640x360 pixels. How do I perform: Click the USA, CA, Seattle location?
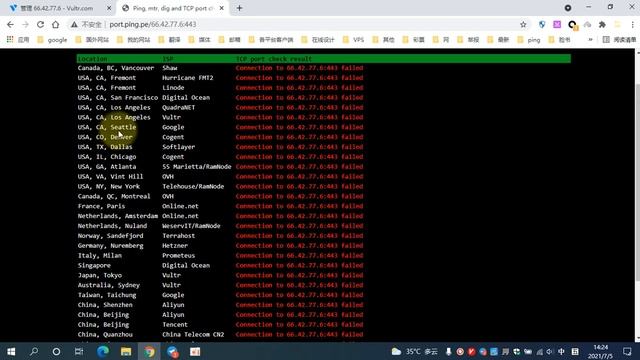[107, 127]
